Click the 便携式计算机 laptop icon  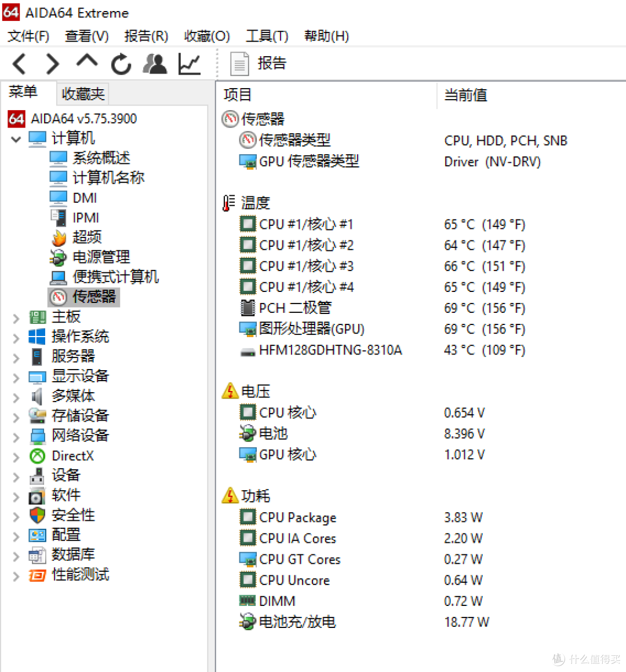pyautogui.click(x=59, y=277)
